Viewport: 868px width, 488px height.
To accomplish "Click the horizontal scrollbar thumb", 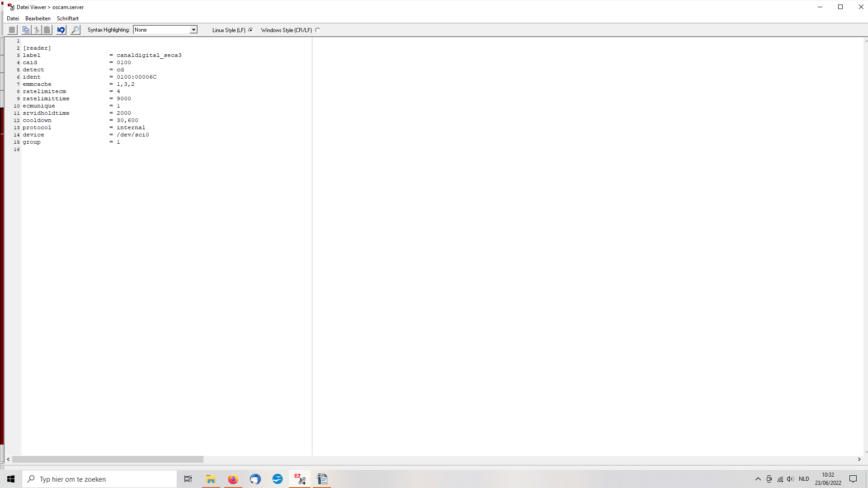I will click(108, 459).
